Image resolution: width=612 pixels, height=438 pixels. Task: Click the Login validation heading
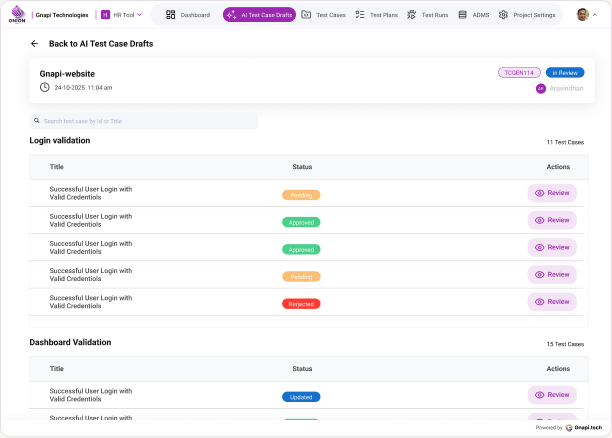pos(60,141)
